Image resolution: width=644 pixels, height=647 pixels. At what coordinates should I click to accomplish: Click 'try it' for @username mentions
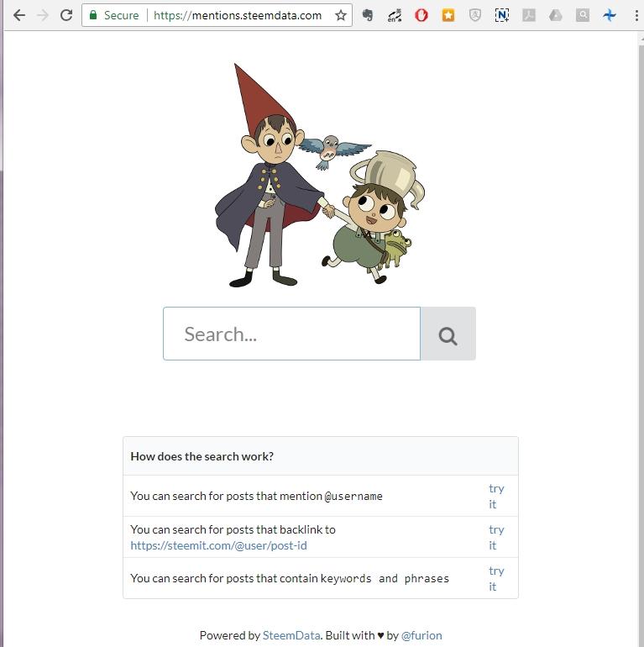pyautogui.click(x=496, y=496)
